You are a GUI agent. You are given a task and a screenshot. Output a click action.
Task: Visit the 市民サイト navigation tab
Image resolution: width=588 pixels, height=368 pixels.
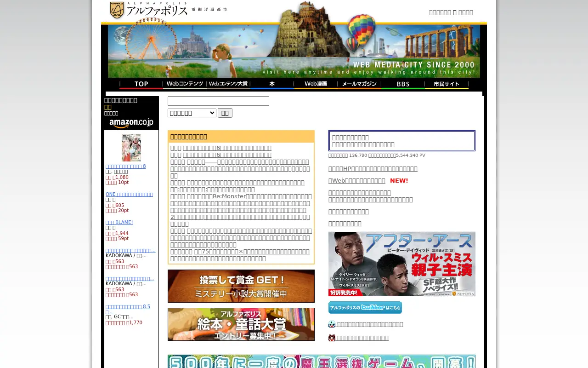click(x=447, y=84)
